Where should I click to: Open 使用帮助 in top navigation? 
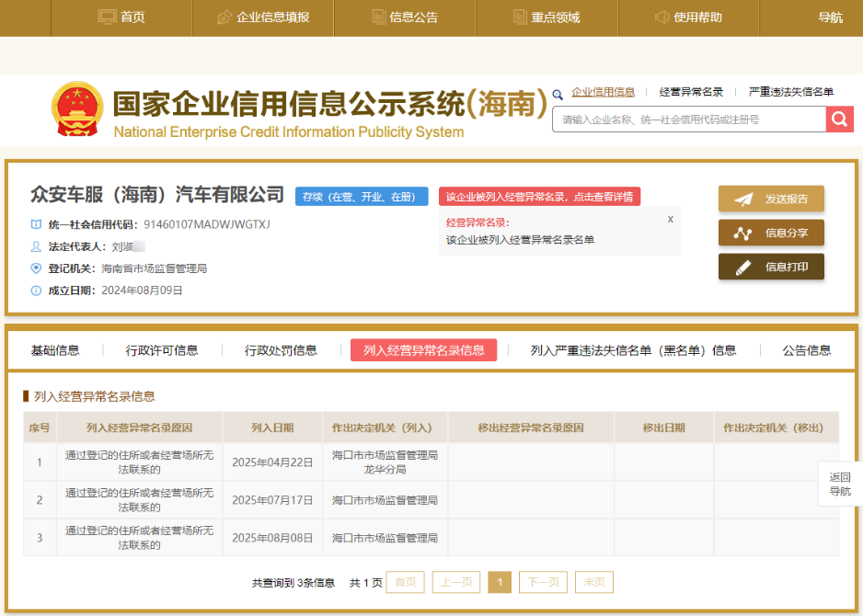pyautogui.click(x=687, y=17)
